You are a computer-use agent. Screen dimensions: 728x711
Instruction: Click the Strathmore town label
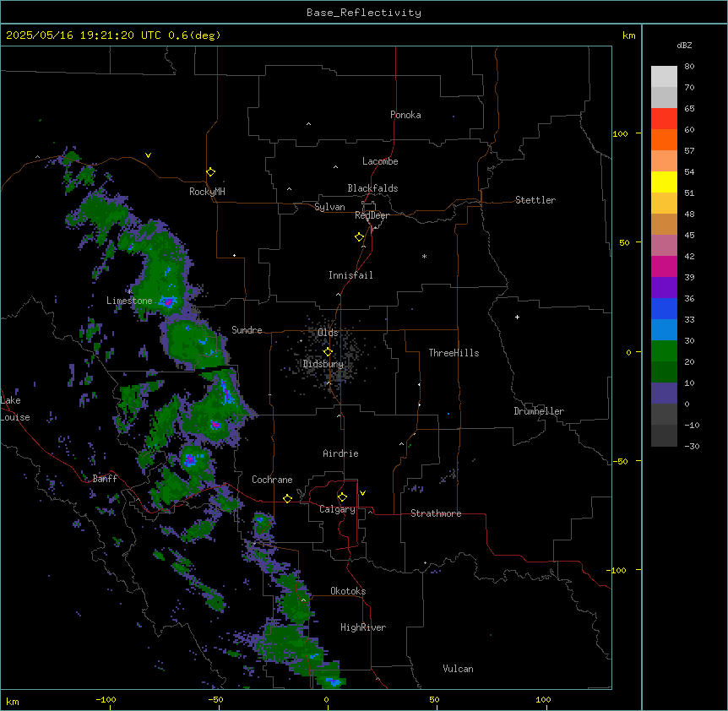[x=436, y=513]
